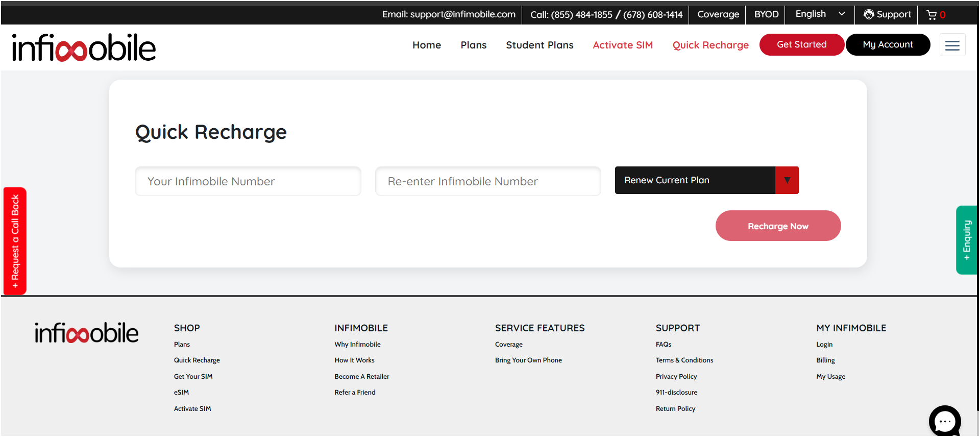This screenshot has height=437, width=980.
Task: Open Why Infimobile footer link
Action: click(x=357, y=345)
